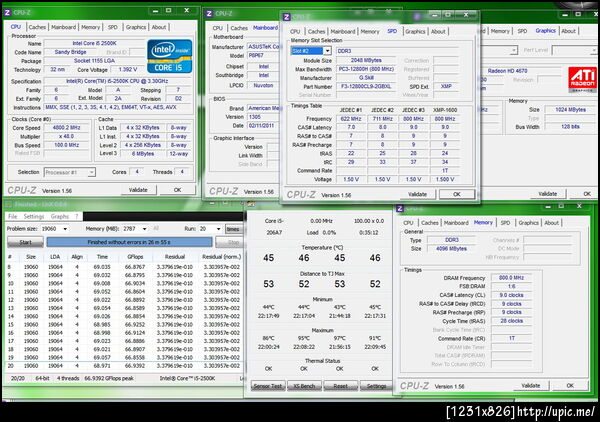Click the Z icon of the Mainboard CPU-Z window
Screen dimensions: 600x422
coord(209,13)
